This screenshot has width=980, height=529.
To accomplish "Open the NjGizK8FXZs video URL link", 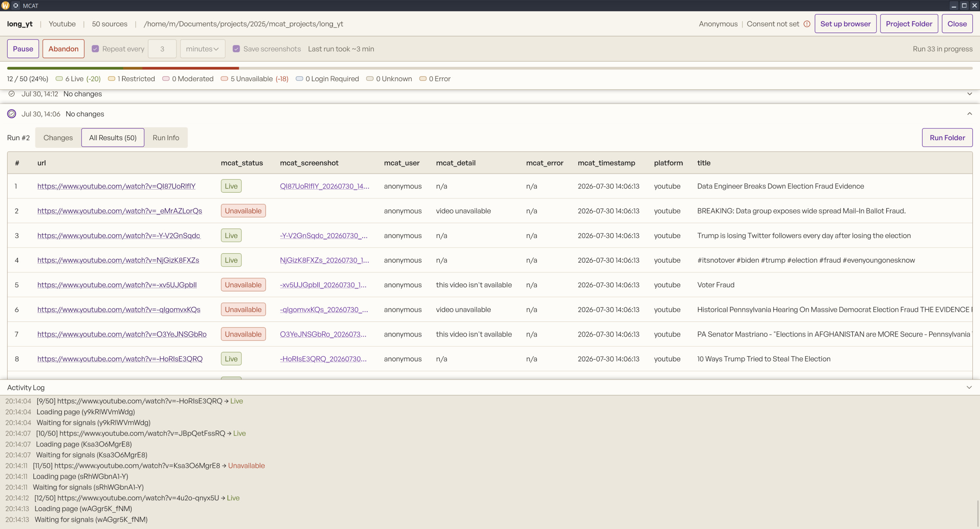I will tap(118, 260).
